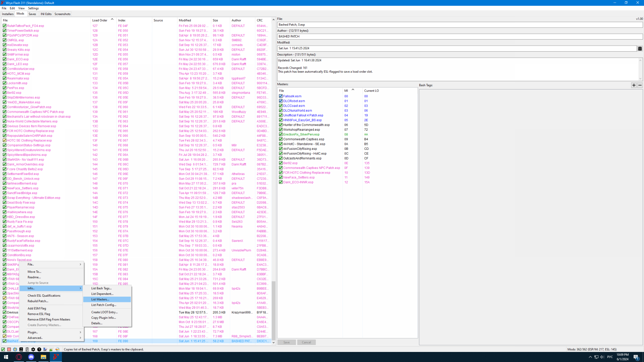The height and width of the screenshot is (362, 644).
Task: Click the settings gear icon in status bar
Action: pos(33,349)
